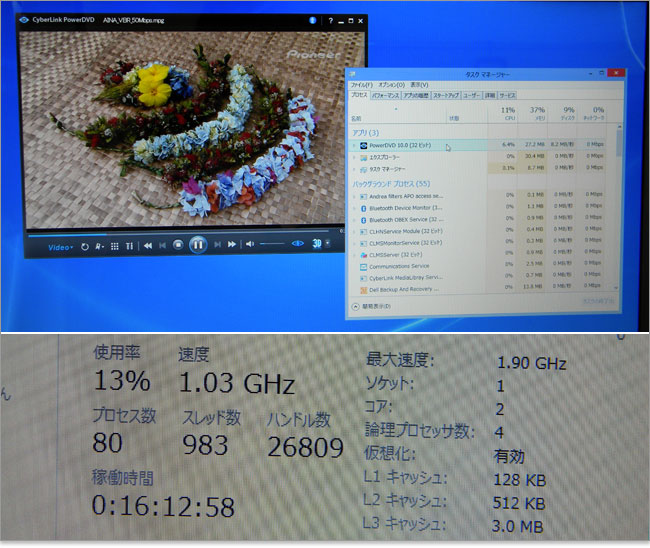
Task: Jump to previous chapter in PowerDVD
Action: (x=162, y=245)
